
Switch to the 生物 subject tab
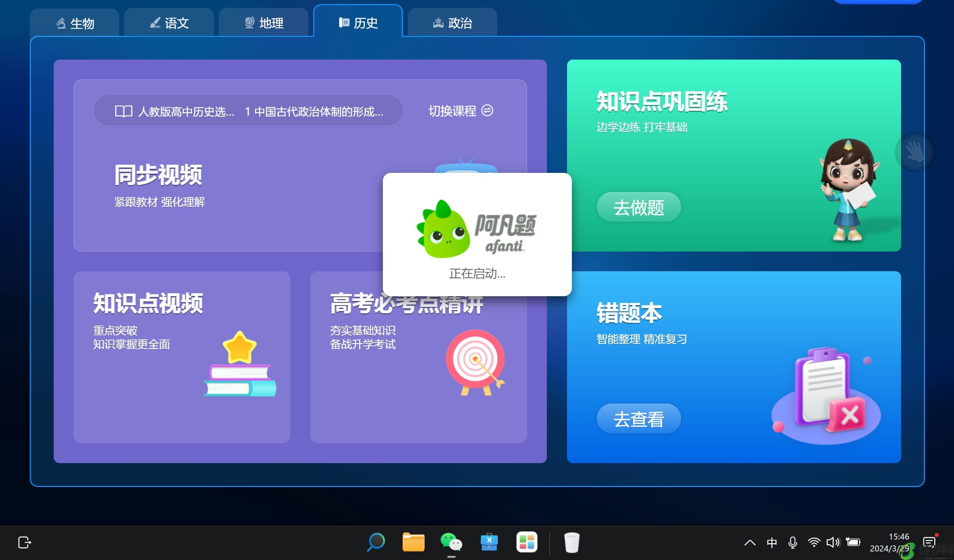(75, 23)
